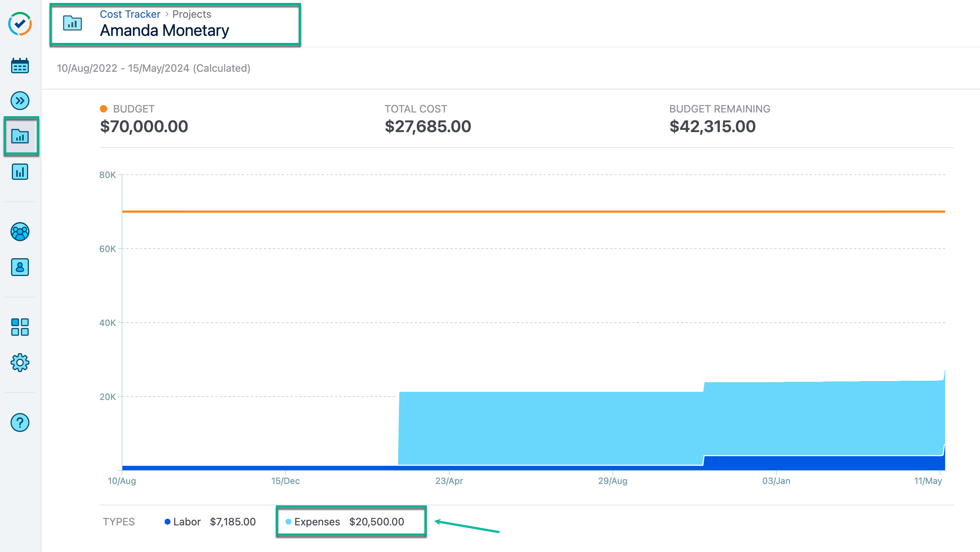980x552 pixels.
Task: Open the apps grid icon
Action: tap(20, 326)
